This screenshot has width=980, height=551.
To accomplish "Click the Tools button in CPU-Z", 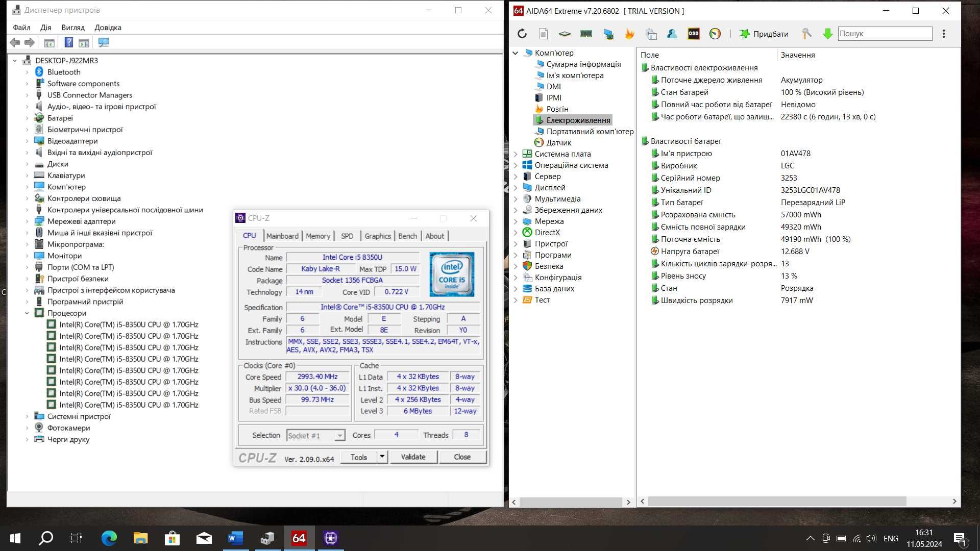I will (x=358, y=457).
